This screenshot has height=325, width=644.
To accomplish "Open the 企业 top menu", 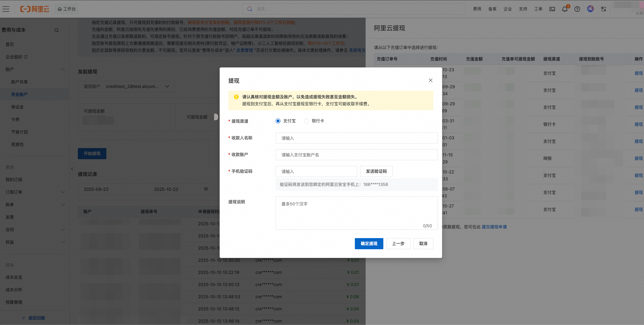I will (507, 9).
